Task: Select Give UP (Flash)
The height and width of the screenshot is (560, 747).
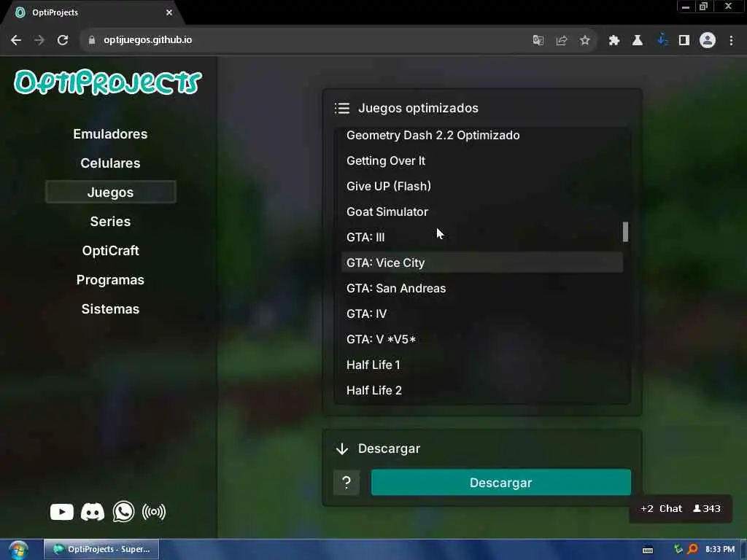Action: pos(482,186)
